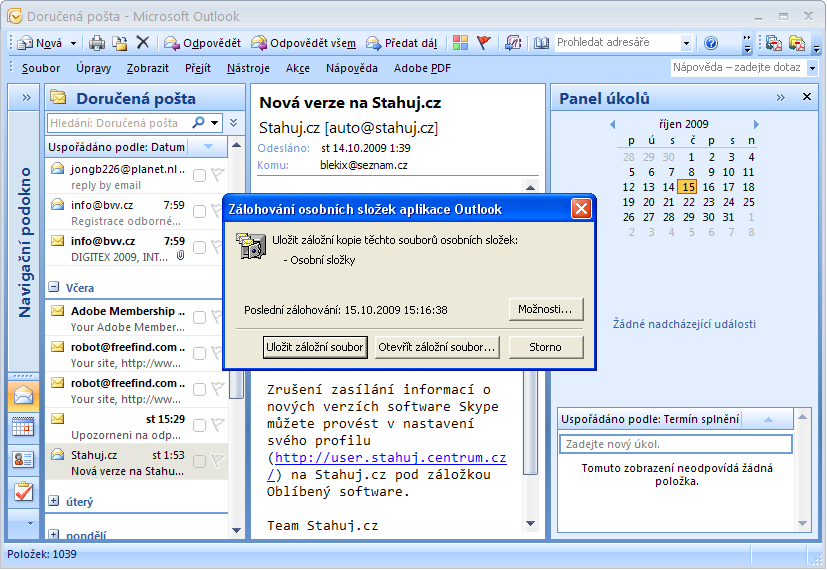Open Prohledat adresáře dropdown arrow
Screen dimensions: 827x570
click(686, 43)
